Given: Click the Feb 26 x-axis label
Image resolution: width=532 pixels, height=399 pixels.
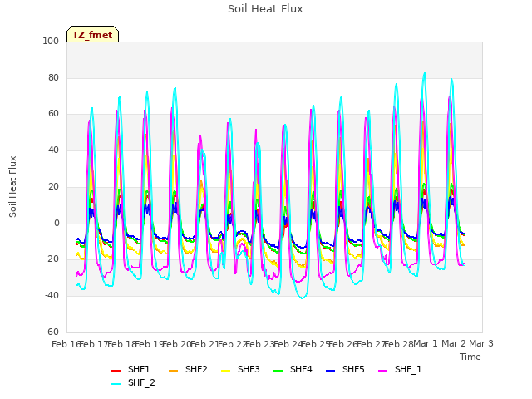Looking at the screenshot, I should (343, 344).
